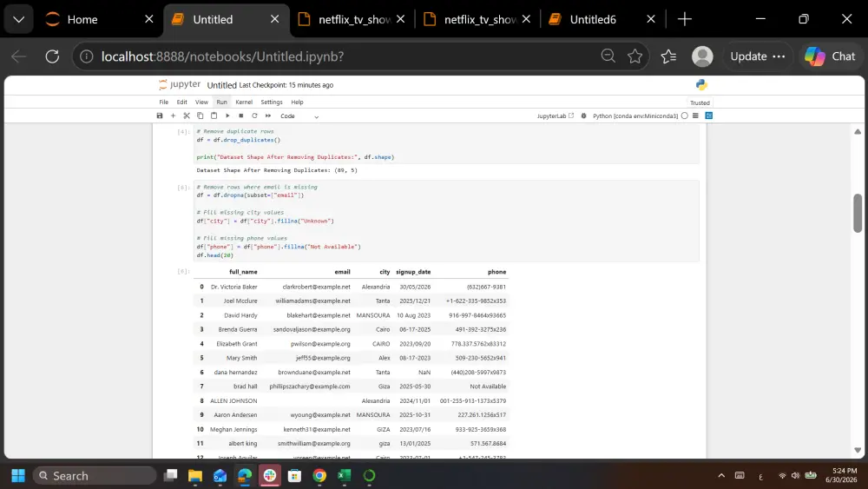This screenshot has height=489, width=868.
Task: Select the Not Available phone cell
Action: (x=488, y=387)
